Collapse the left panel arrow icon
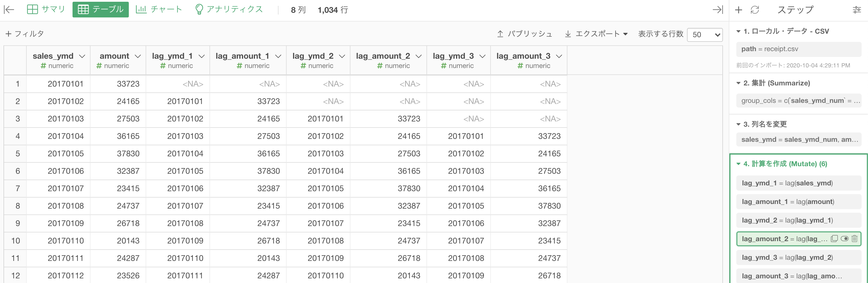This screenshot has width=868, height=283. pyautogui.click(x=9, y=10)
